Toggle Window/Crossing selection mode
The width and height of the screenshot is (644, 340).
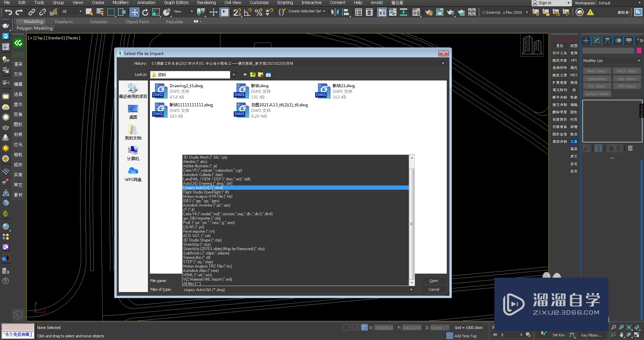pos(121,12)
